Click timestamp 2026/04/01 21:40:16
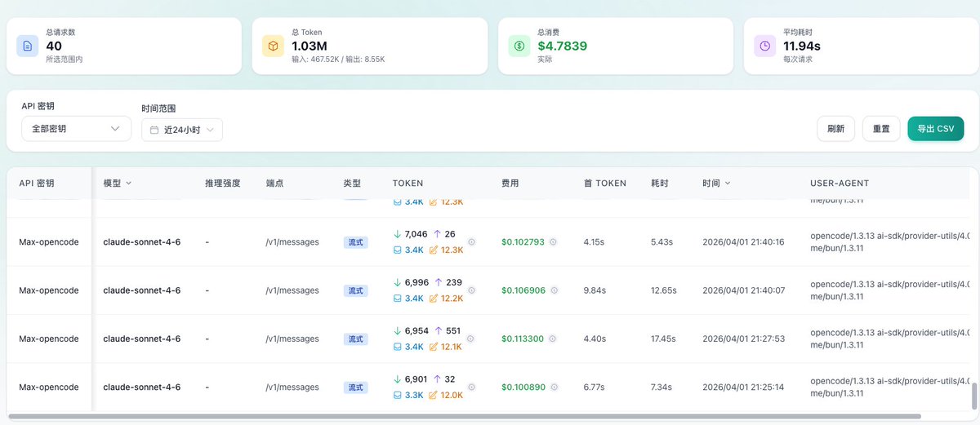 point(743,242)
